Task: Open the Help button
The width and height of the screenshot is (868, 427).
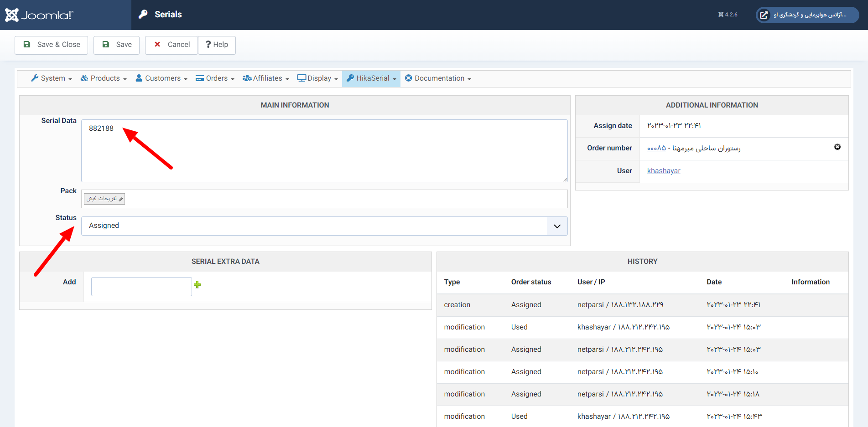Action: 217,45
